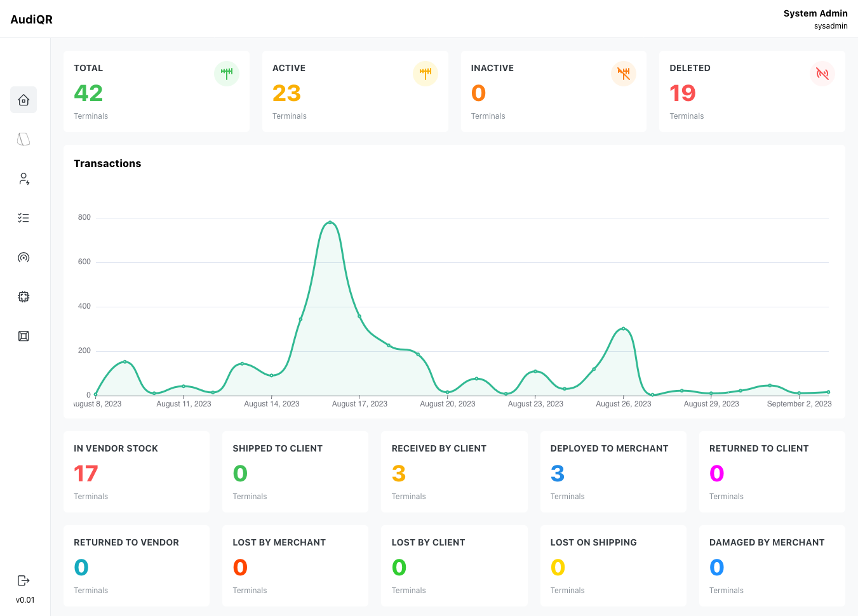Open the Lost By Client card
This screenshot has width=858, height=616.
click(x=454, y=566)
